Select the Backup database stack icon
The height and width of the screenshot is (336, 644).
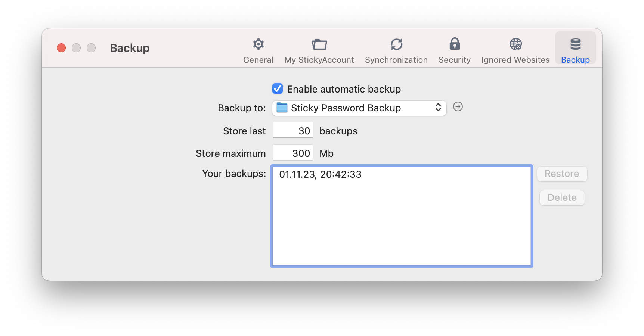pos(575,44)
